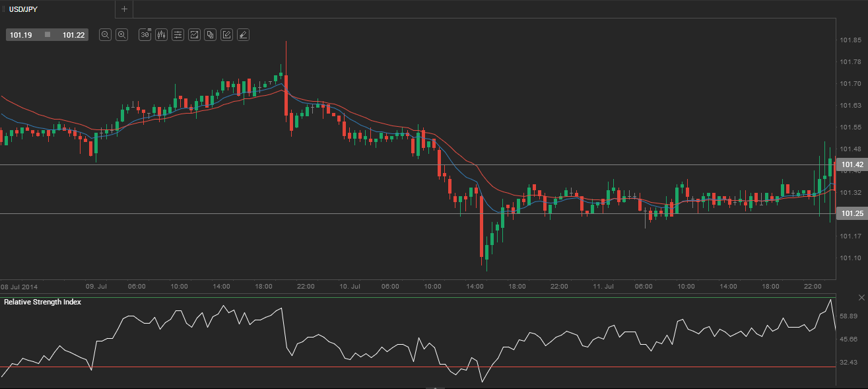Click the 101.22 buy price
The width and height of the screenshot is (868, 389).
pyautogui.click(x=73, y=35)
